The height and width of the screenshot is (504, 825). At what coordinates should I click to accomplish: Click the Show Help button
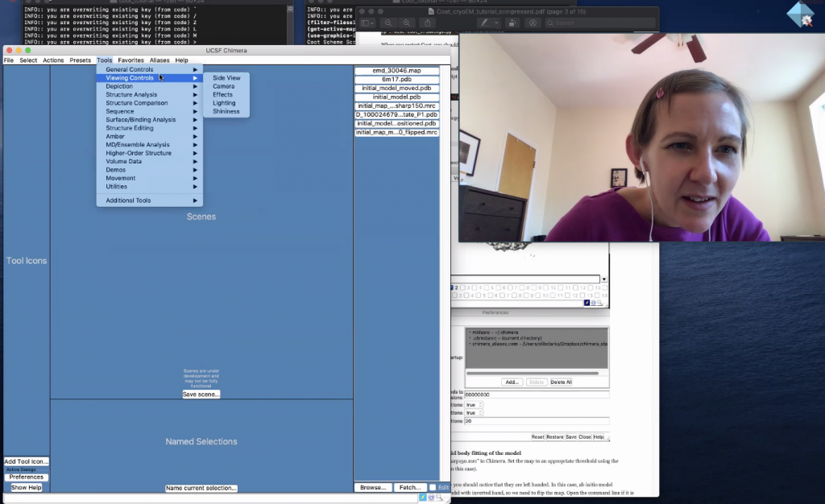(27, 488)
